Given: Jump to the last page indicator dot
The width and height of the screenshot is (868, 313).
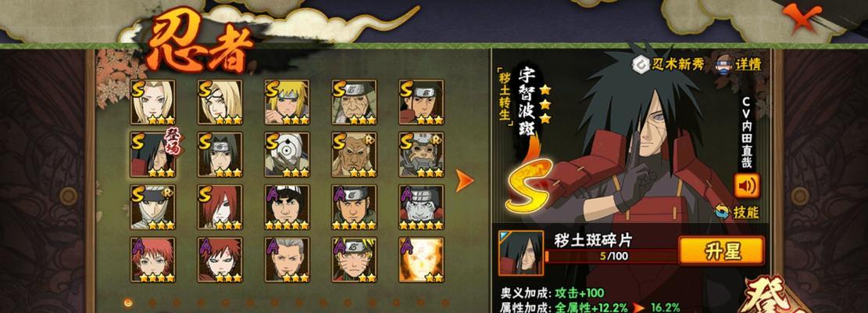Looking at the screenshot, I should coord(445,303).
